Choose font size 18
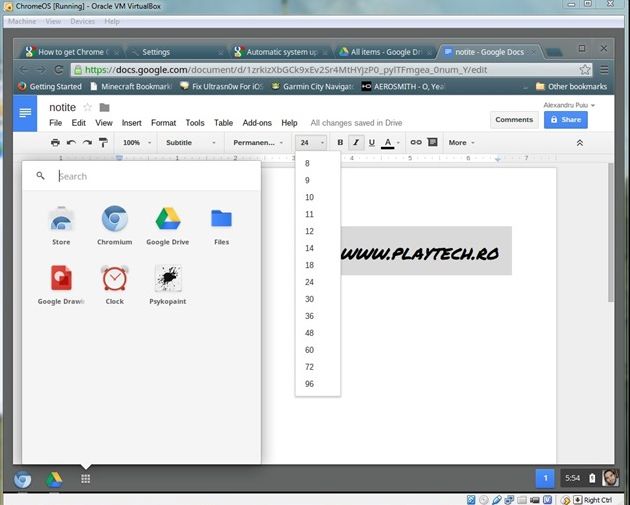 click(318, 265)
